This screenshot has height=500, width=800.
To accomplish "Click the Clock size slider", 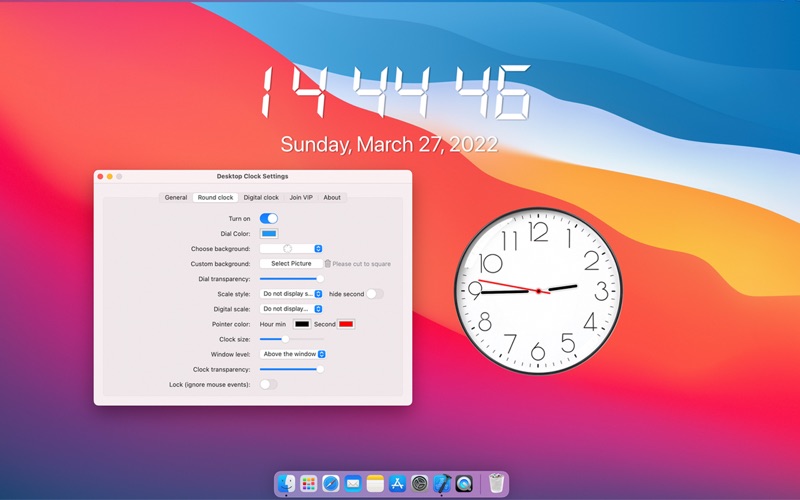I will 291,339.
